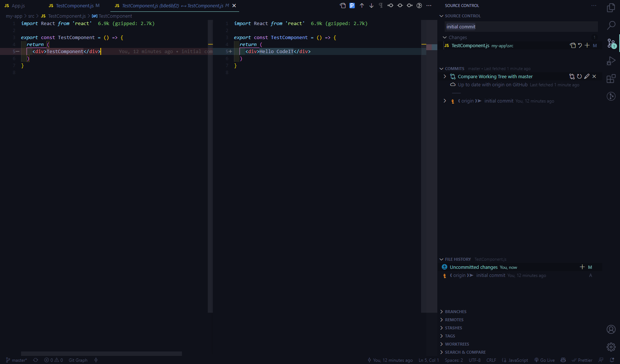Go to next change arrow in diff toolbar
The height and width of the screenshot is (364, 620).
371,6
